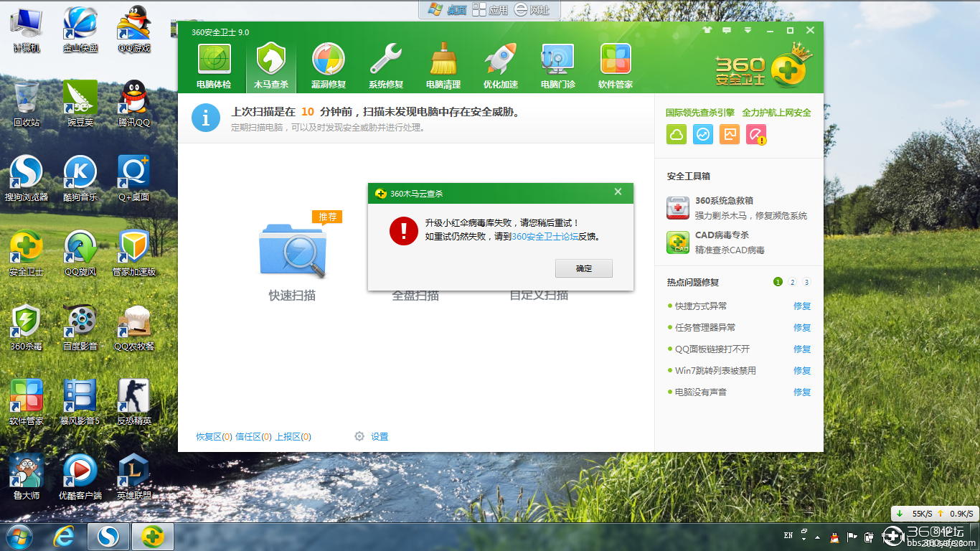Click 反恐精英 desktop icon
This screenshot has width=980, height=551.
tap(134, 402)
